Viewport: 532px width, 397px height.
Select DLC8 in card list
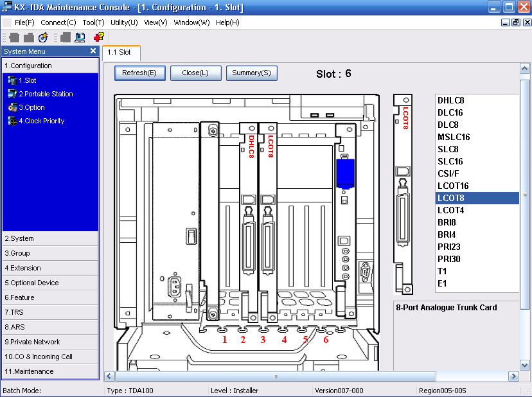click(477, 125)
